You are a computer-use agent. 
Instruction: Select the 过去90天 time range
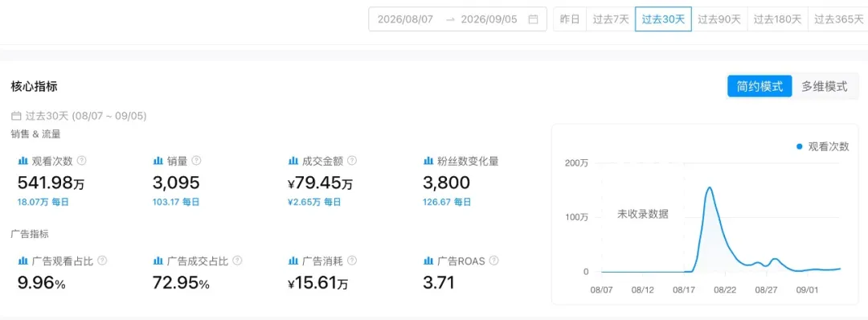(x=719, y=19)
